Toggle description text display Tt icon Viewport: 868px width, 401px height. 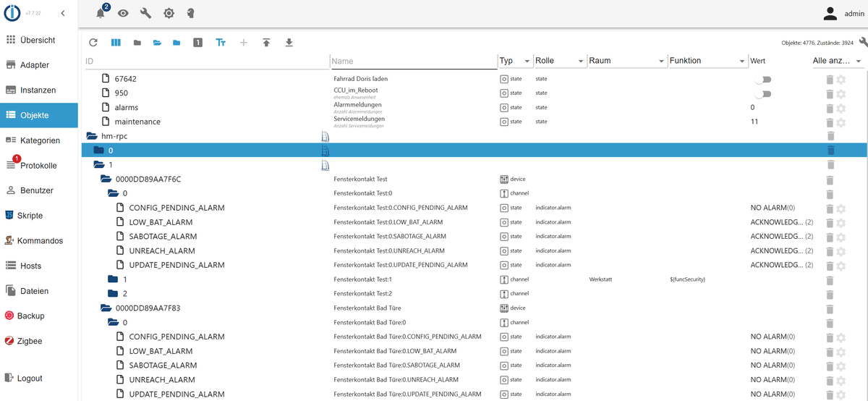(x=221, y=43)
